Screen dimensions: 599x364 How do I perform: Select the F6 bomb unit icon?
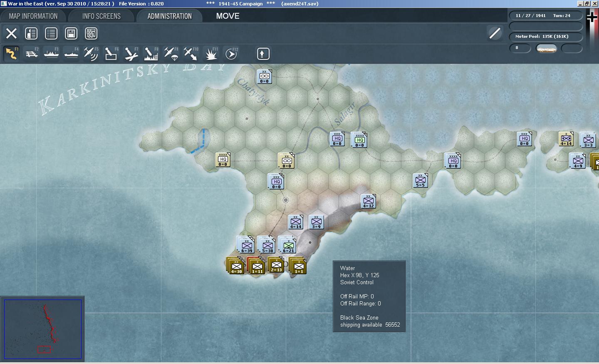[x=111, y=54]
